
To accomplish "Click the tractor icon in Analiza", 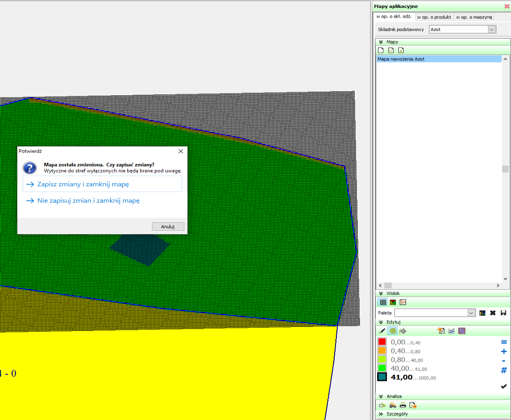I will [x=393, y=405].
